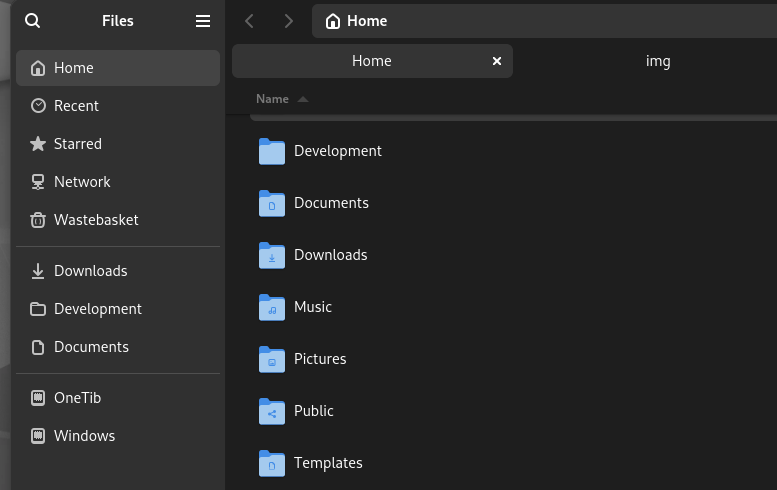The width and height of the screenshot is (777, 490).
Task: Open Wastebasket from the sidebar
Action: (118, 219)
